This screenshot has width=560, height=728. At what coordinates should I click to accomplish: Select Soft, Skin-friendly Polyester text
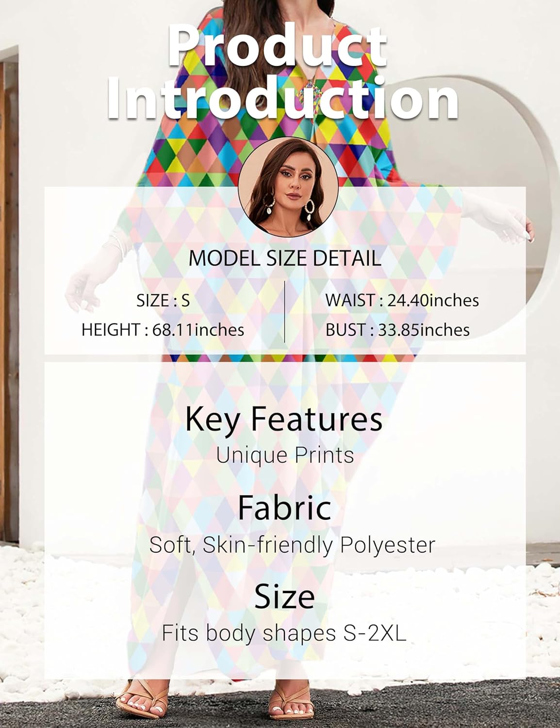292,546
